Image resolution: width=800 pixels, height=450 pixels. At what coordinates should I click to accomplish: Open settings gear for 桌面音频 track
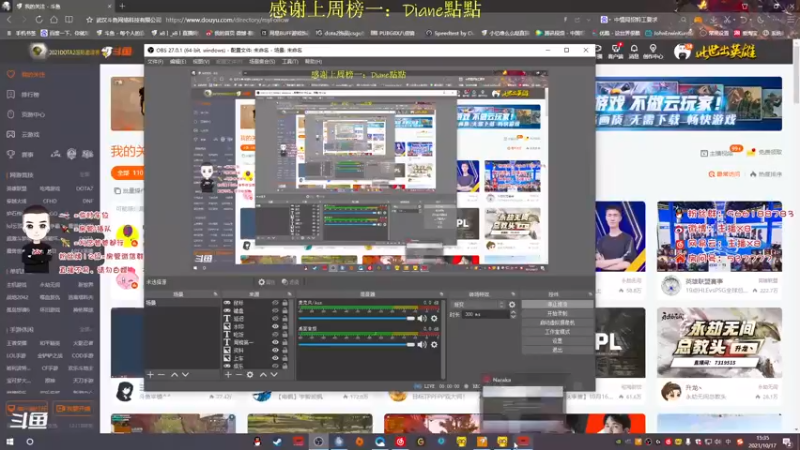coord(434,344)
